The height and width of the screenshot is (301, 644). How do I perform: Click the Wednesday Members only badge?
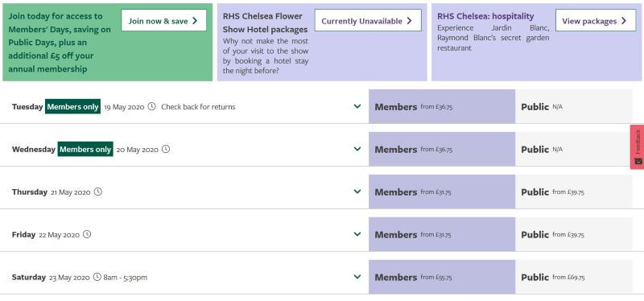(x=85, y=149)
